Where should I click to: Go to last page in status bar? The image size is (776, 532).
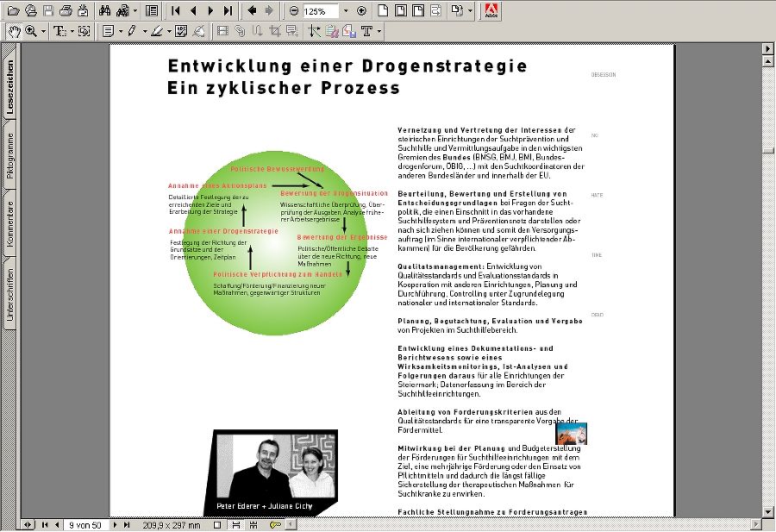(x=127, y=524)
